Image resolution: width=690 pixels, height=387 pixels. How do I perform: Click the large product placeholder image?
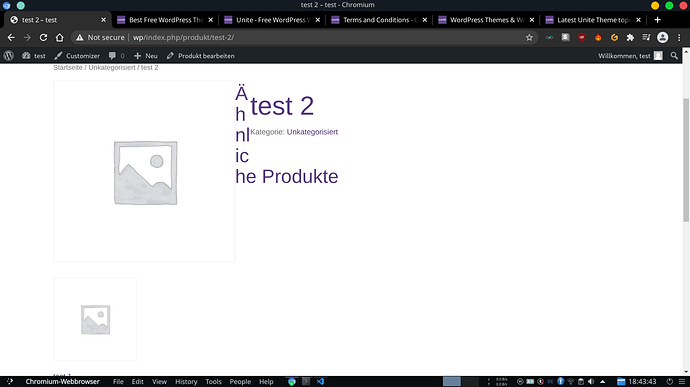144,171
